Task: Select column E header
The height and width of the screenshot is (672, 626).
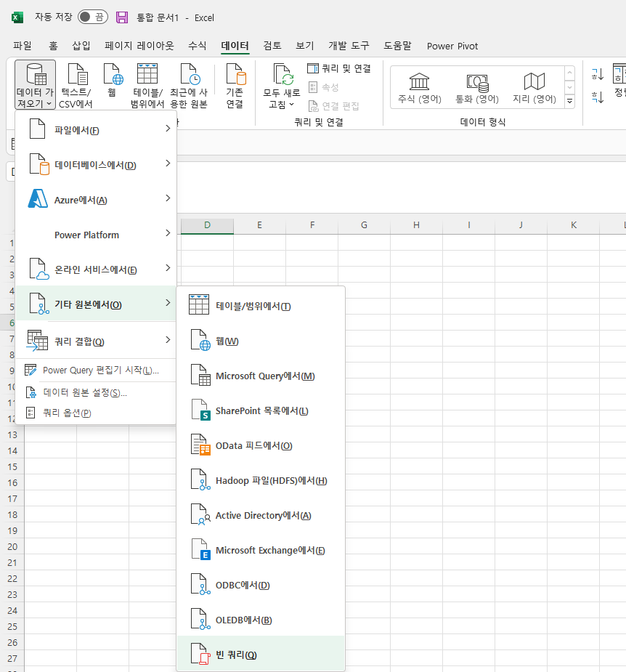Action: (260, 225)
